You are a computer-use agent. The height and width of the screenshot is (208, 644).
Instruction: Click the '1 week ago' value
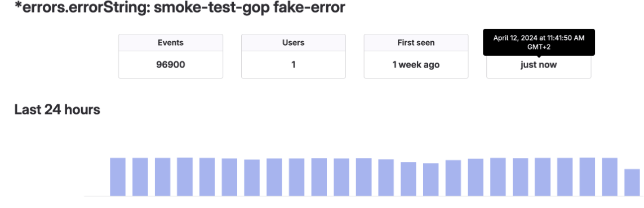pos(416,64)
